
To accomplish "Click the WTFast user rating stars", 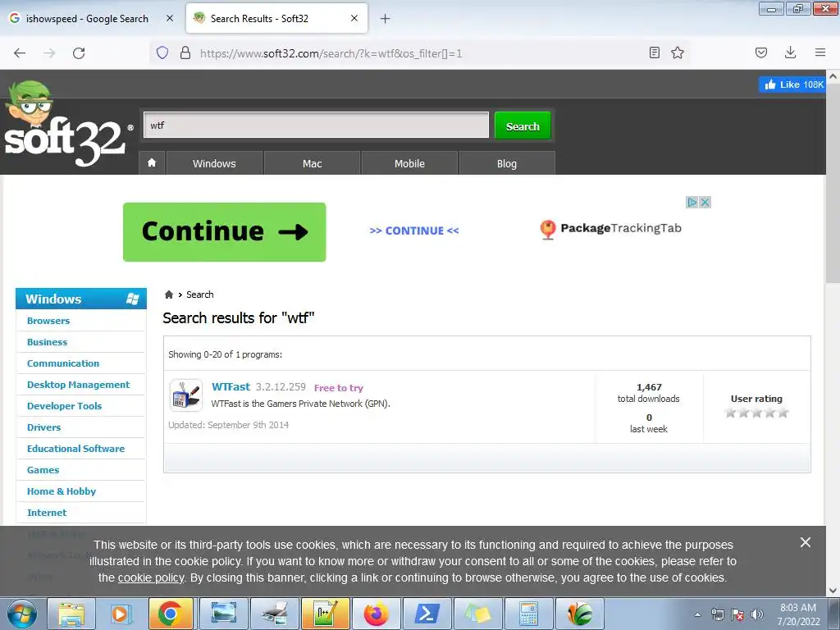I will coord(756,413).
